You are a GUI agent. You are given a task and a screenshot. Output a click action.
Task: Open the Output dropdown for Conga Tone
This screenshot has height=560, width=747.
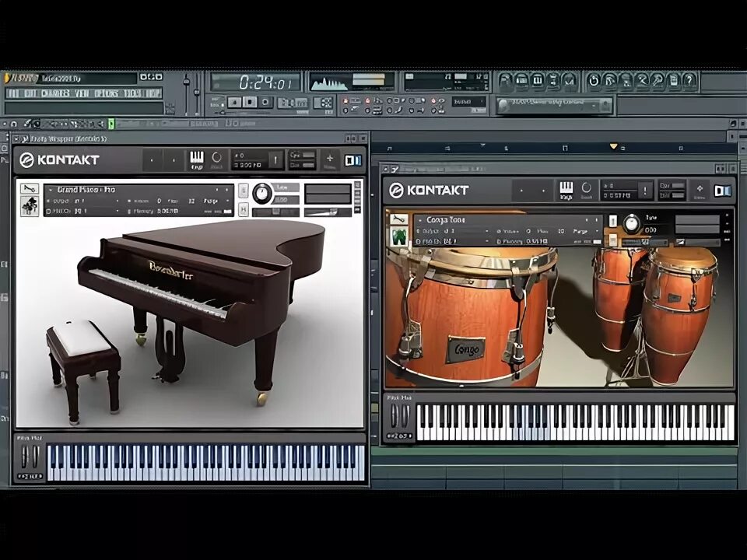487,231
